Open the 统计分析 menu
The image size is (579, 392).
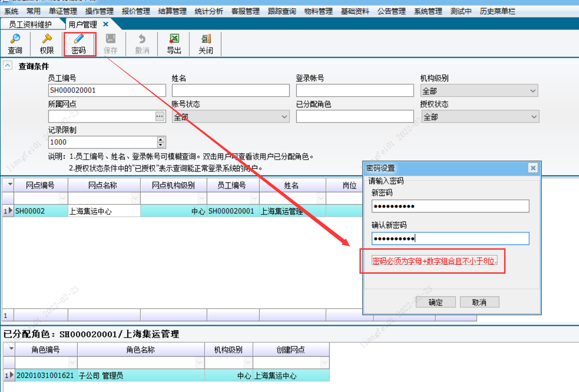pos(209,11)
